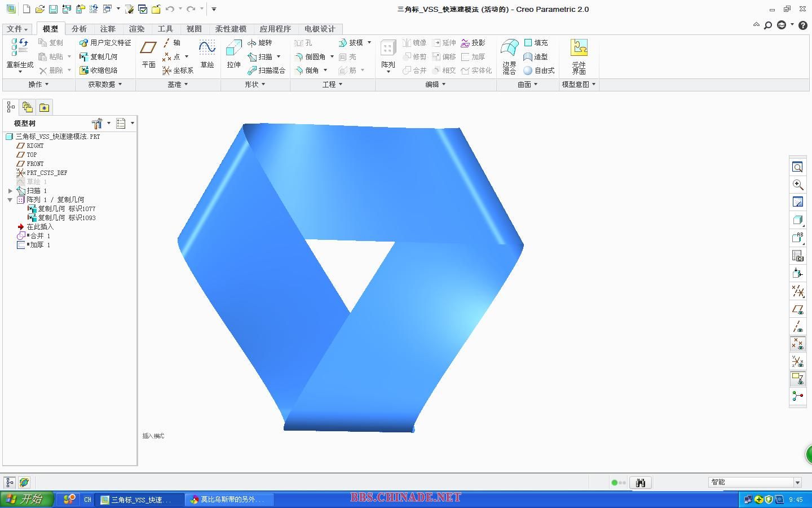Select the FRONT datum plane in model tree
The height and width of the screenshot is (508, 812).
click(x=30, y=164)
